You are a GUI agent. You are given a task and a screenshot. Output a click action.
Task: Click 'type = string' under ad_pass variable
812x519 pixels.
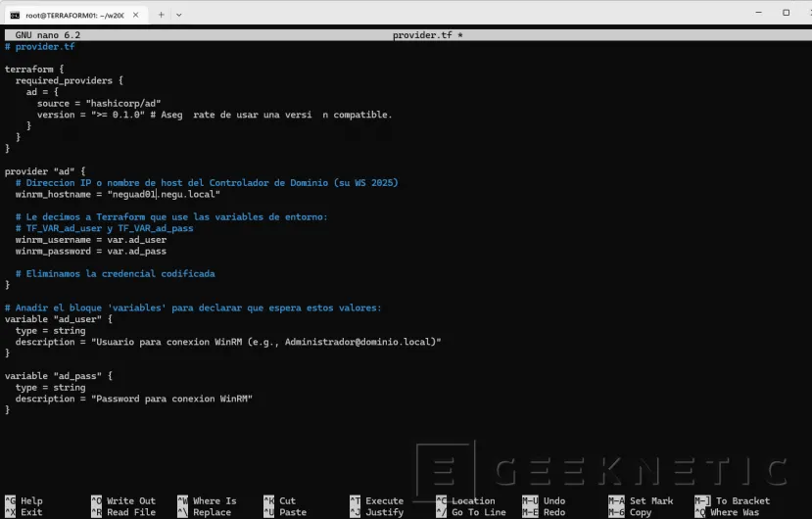coord(50,387)
